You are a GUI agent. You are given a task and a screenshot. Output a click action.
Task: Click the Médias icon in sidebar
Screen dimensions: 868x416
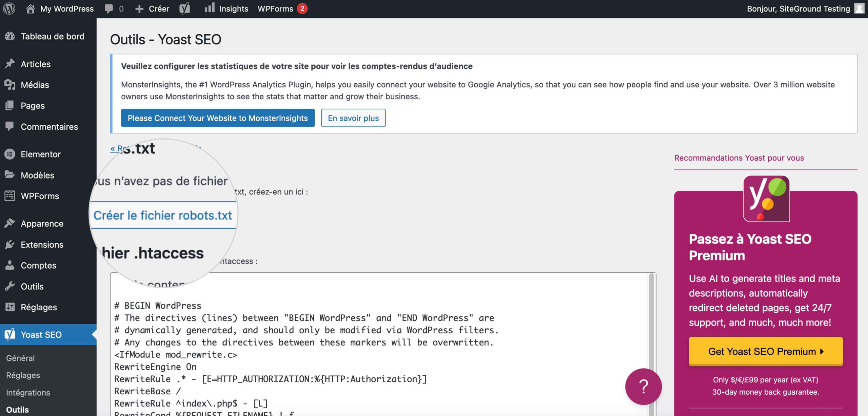point(10,85)
